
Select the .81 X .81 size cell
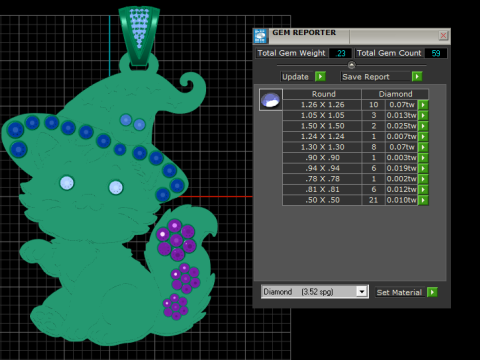coord(322,189)
